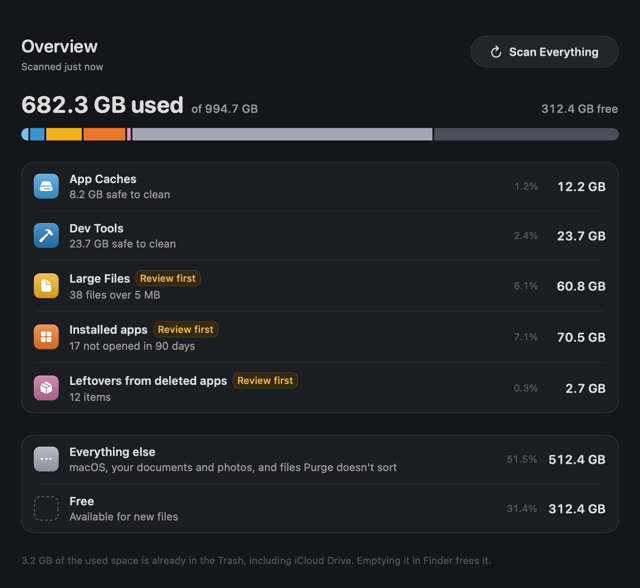Click the 12 items text
Image resolution: width=640 pixels, height=588 pixels.
[x=90, y=397]
